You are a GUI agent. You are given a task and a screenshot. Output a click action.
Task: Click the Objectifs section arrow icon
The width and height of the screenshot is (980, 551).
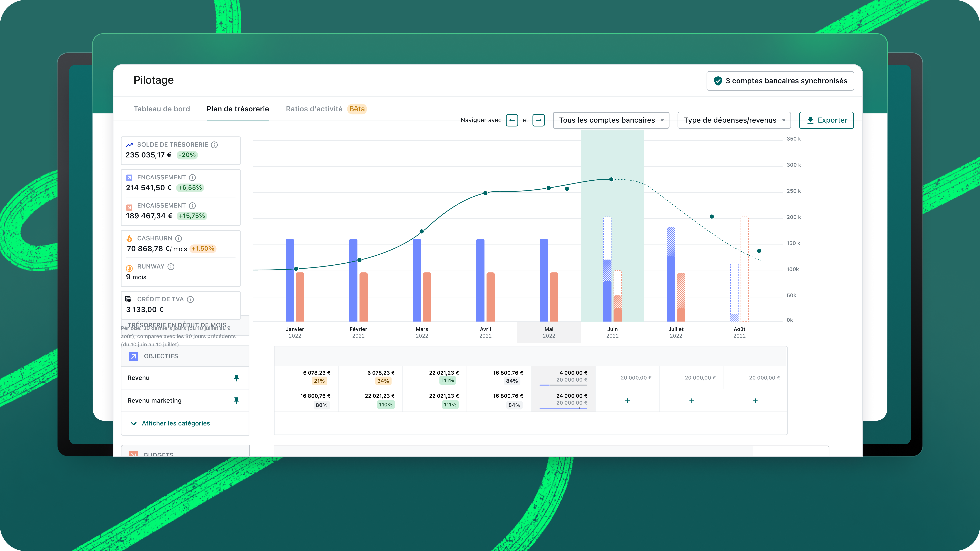pyautogui.click(x=134, y=356)
